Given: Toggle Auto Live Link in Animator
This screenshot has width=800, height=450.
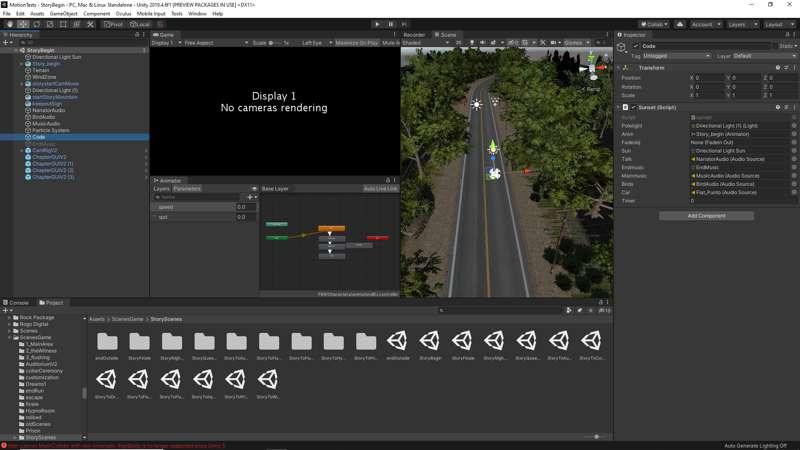Looking at the screenshot, I should pos(380,189).
